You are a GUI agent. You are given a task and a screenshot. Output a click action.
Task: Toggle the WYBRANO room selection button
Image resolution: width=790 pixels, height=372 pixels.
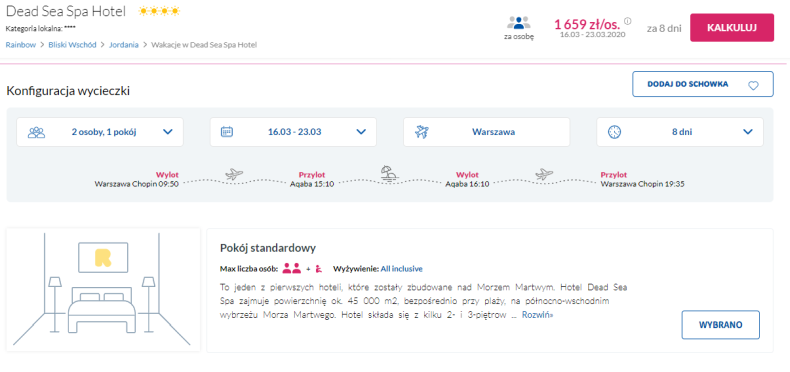click(x=720, y=325)
